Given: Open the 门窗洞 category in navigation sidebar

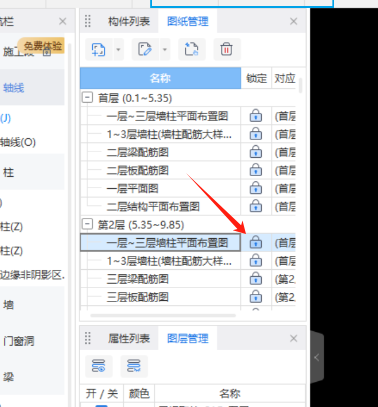Looking at the screenshot, I should [32, 341].
